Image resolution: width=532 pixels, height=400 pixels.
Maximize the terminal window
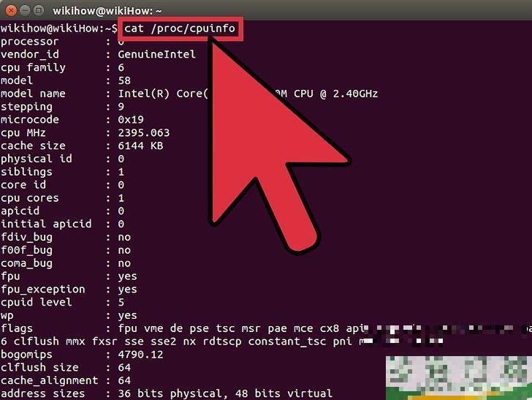pos(39,10)
